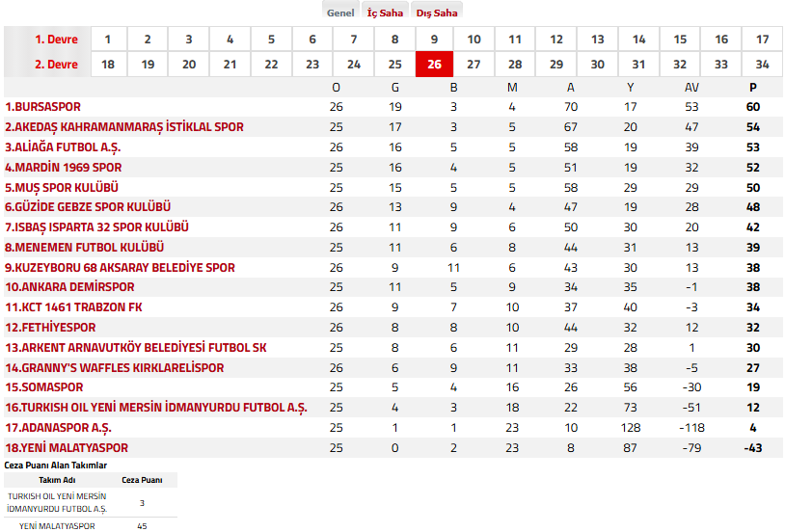Click Mardin 1969 Spor link

(64, 168)
